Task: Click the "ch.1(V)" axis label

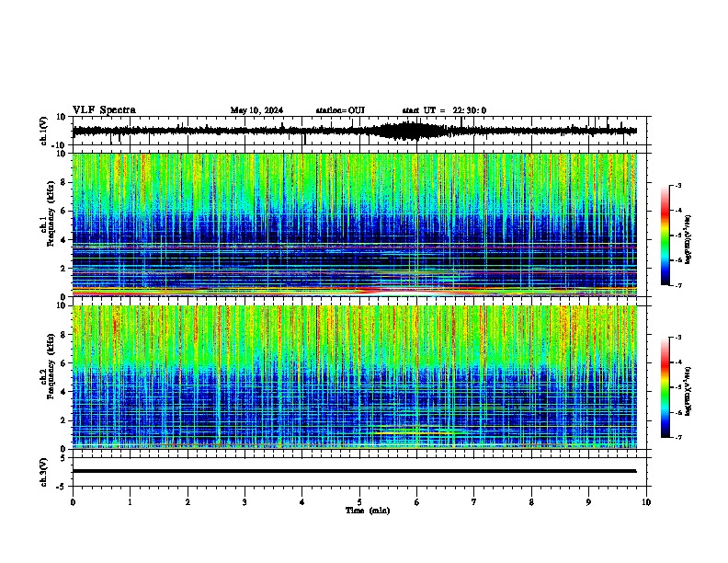Action: (43, 131)
